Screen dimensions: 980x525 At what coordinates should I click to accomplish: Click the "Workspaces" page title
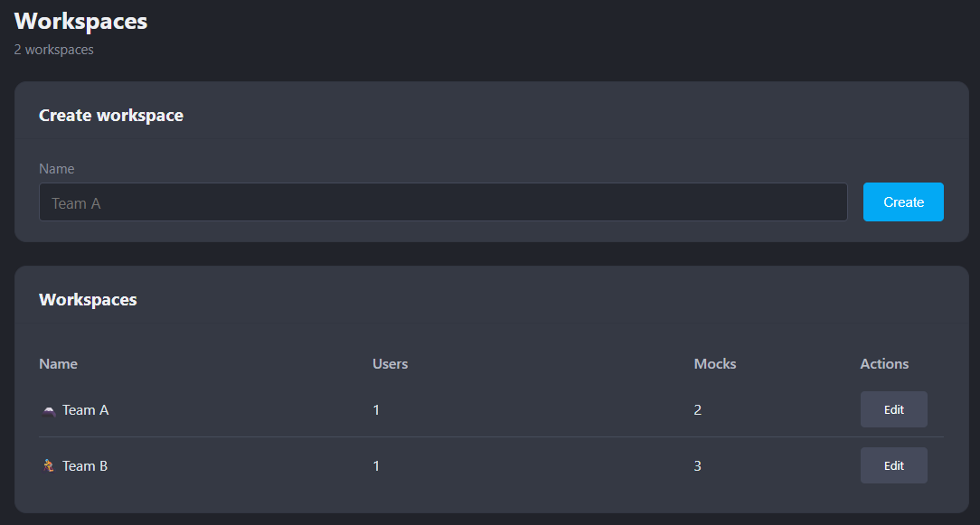coord(80,22)
